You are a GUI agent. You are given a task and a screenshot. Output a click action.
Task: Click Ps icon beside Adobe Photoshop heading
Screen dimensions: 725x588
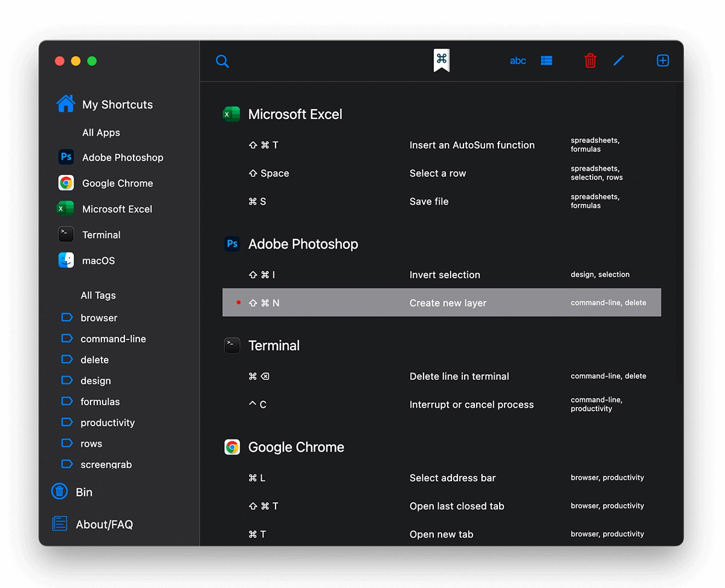point(232,244)
